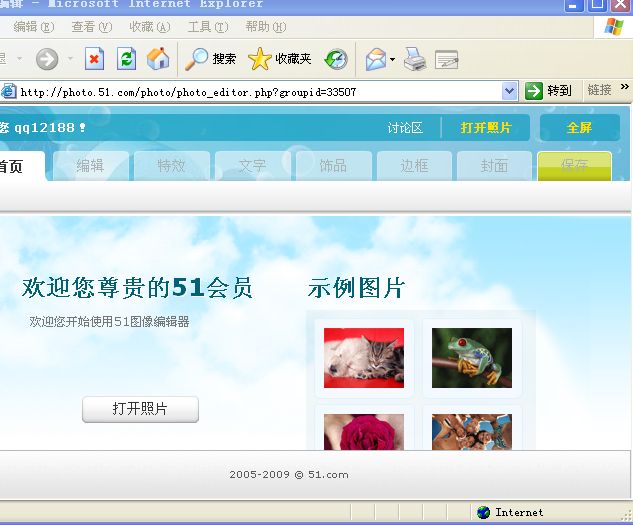Click the Go (转到) button
Viewport: 633px width, 525px height.
[x=548, y=90]
